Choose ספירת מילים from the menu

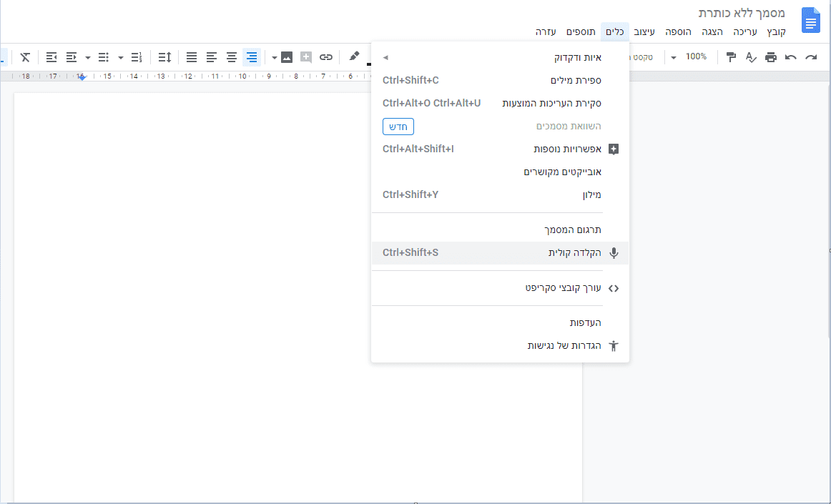coord(500,81)
